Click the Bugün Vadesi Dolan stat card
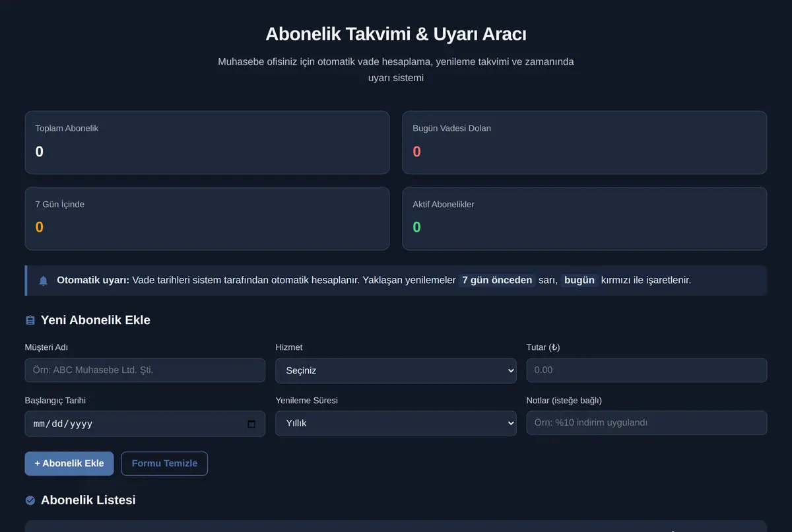Image resolution: width=792 pixels, height=532 pixels. (x=585, y=143)
